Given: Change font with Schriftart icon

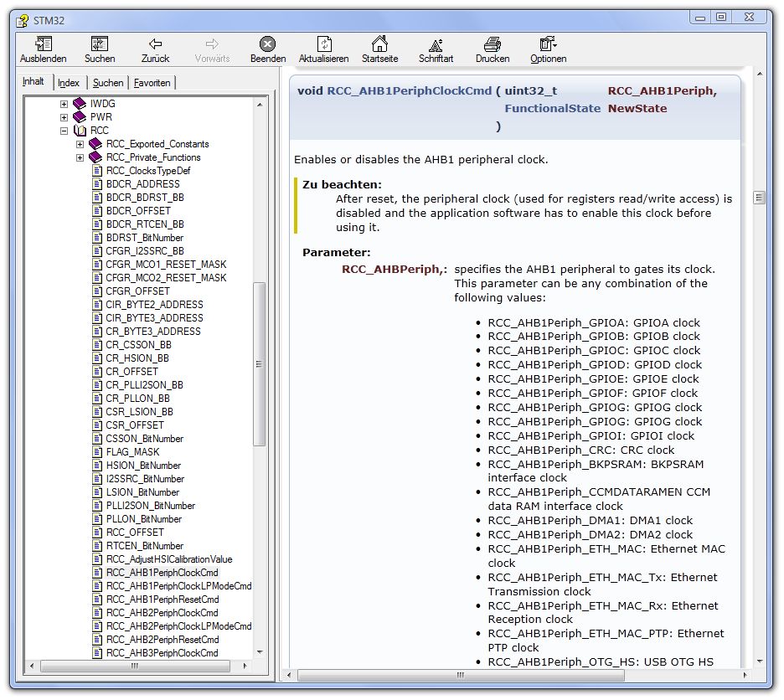Looking at the screenshot, I should [x=436, y=45].
